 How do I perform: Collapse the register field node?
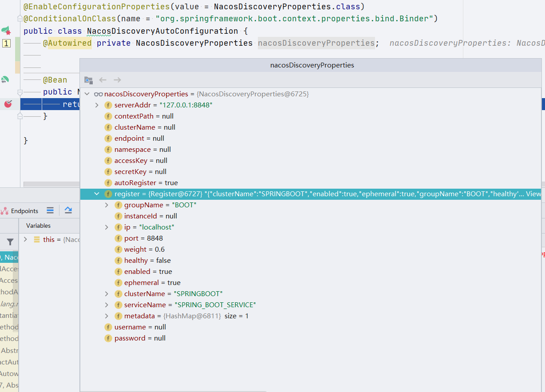[97, 194]
